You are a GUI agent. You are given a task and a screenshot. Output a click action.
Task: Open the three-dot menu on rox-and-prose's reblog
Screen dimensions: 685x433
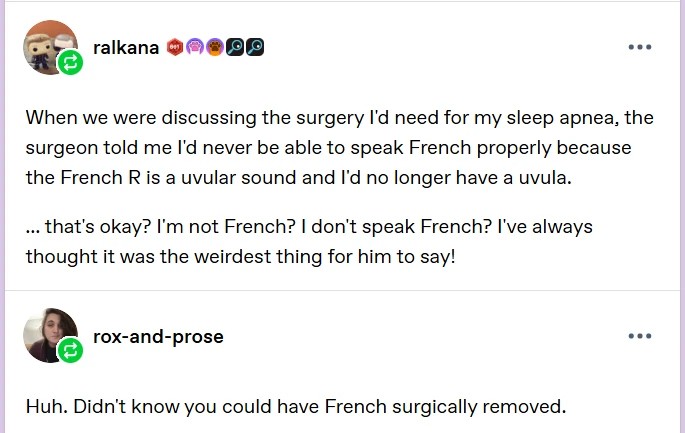click(x=639, y=336)
